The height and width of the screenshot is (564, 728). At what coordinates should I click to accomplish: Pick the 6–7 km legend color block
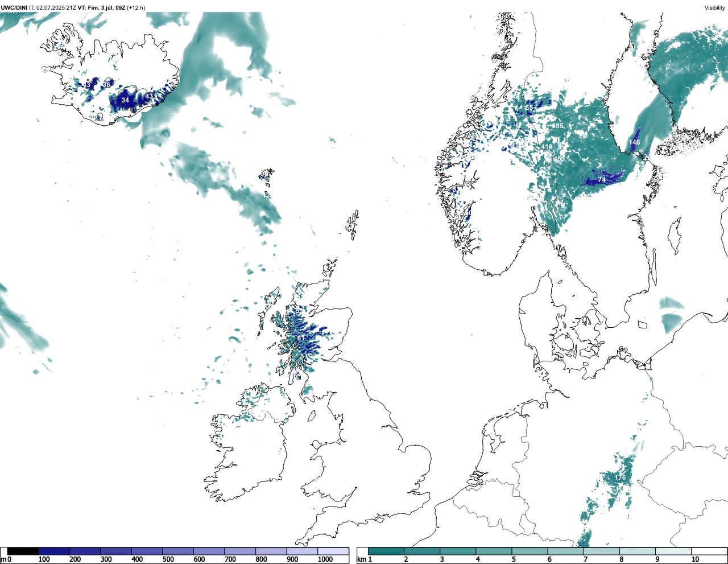[565, 551]
